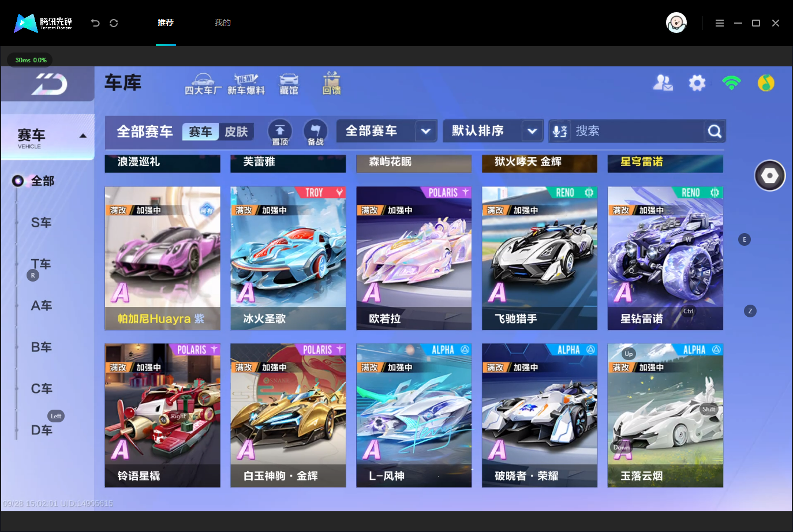Open the user avatar profile
The image size is (793, 532).
pos(676,23)
